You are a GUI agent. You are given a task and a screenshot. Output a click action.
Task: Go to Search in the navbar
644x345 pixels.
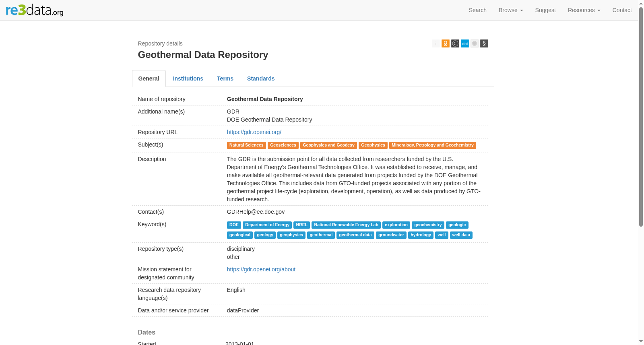coord(478,10)
